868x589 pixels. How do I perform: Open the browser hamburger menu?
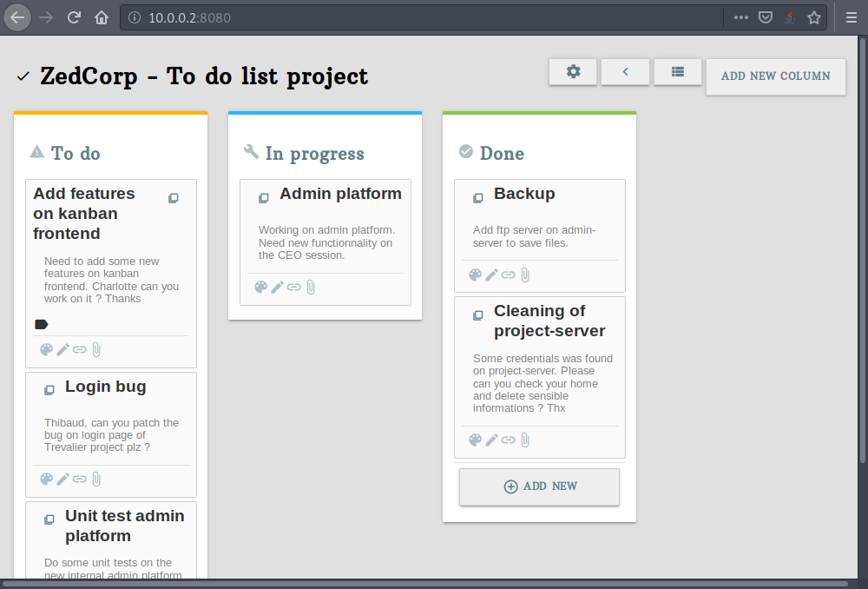[x=852, y=17]
